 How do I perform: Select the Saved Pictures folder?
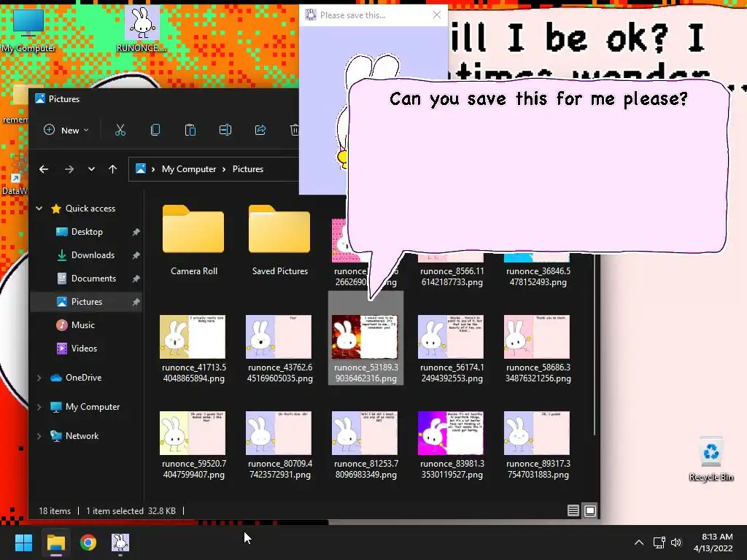pyautogui.click(x=279, y=239)
